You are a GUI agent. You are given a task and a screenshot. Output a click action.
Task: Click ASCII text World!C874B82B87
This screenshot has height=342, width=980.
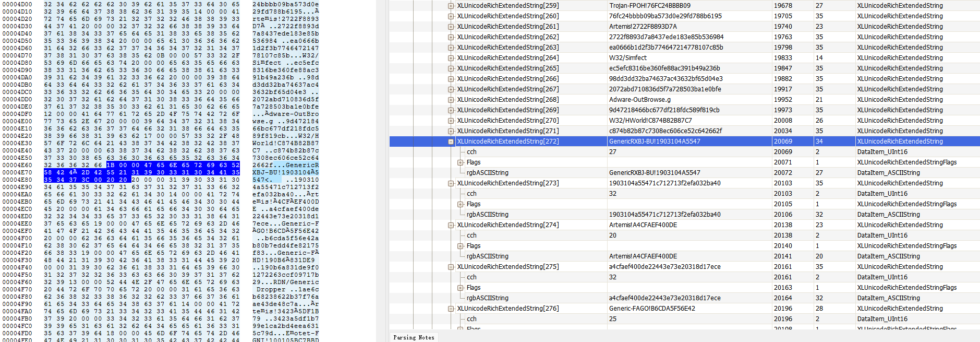coord(285,143)
